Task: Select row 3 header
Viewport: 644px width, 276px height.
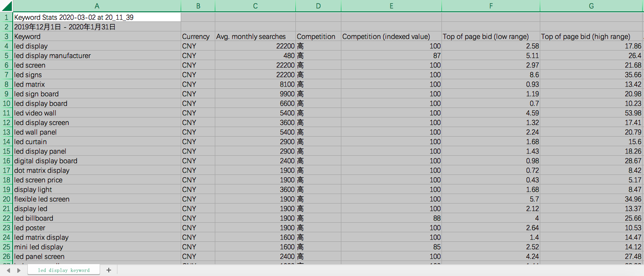Action: (6, 36)
